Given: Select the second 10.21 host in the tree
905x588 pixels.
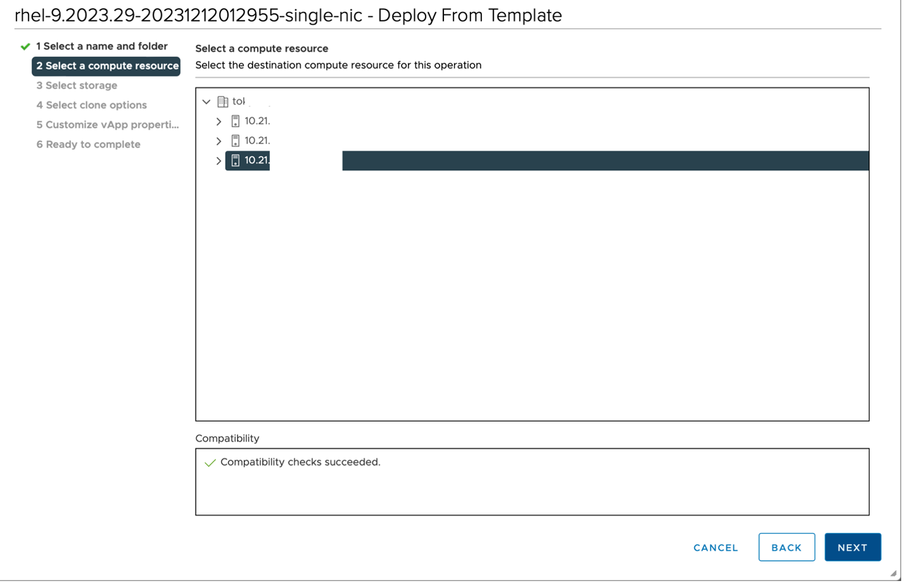Looking at the screenshot, I should [256, 141].
